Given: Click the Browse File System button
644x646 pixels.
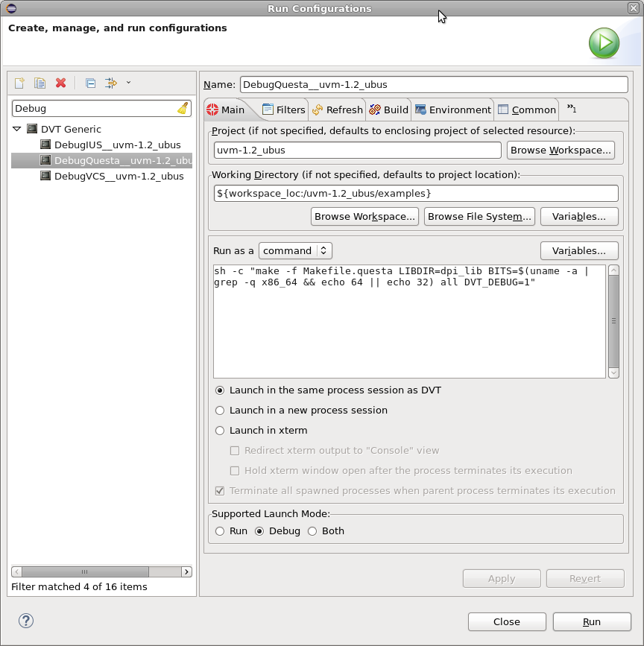Looking at the screenshot, I should (479, 216).
